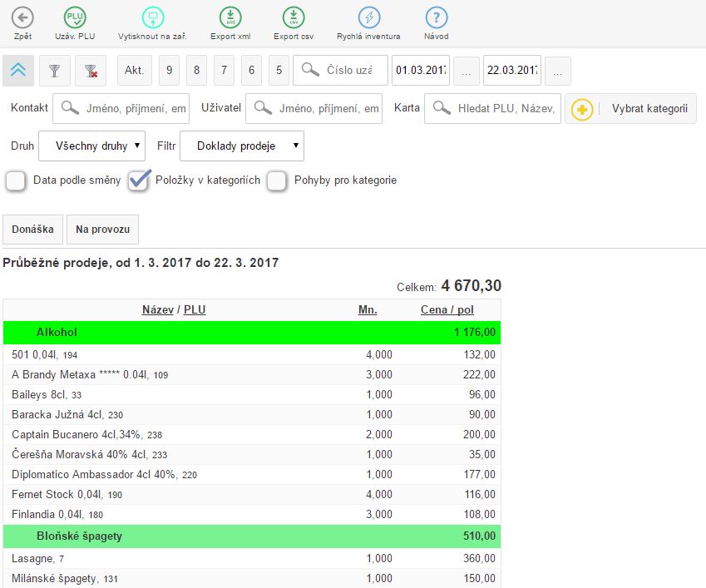The width and height of the screenshot is (706, 588).
Task: Apply the filter using the funnel icon
Action: pos(55,70)
